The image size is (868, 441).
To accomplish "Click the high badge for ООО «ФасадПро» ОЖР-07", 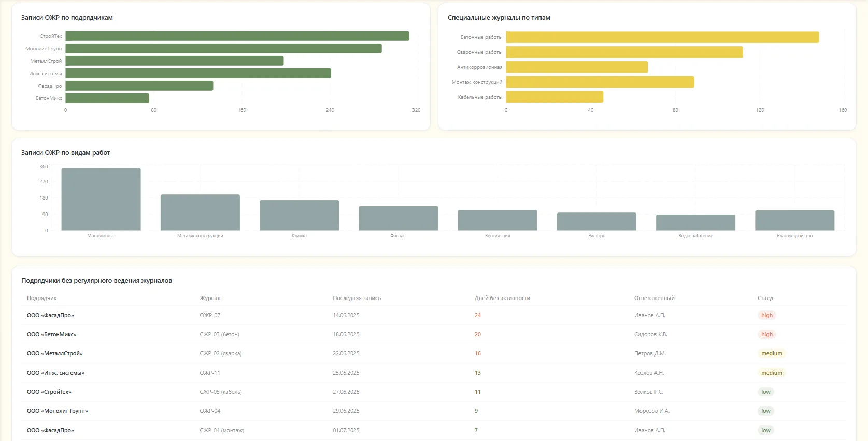I will (x=767, y=315).
